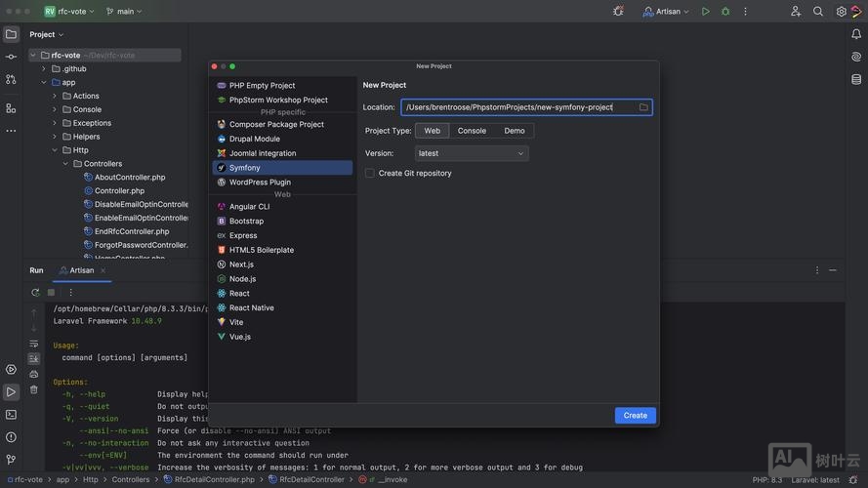Enable Create Git repository checkbox
Image resolution: width=868 pixels, height=488 pixels.
(370, 174)
